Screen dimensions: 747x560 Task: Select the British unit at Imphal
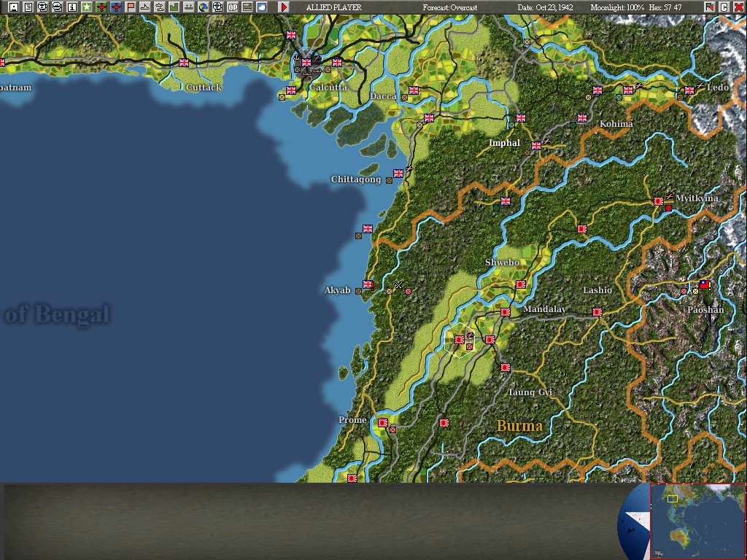(x=536, y=146)
